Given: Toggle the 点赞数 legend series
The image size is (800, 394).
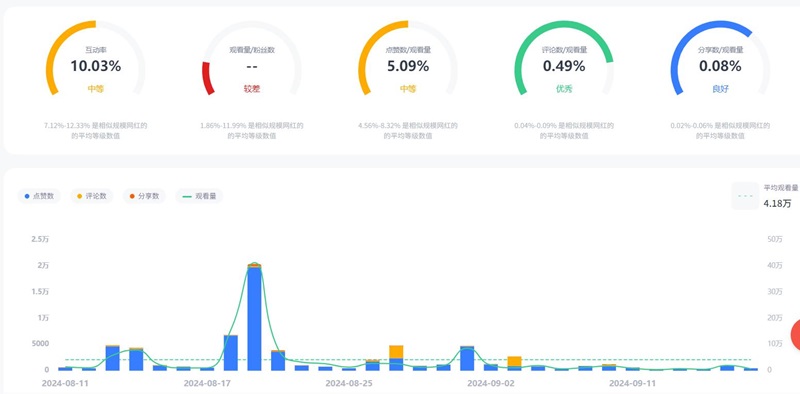Looking at the screenshot, I should (39, 196).
